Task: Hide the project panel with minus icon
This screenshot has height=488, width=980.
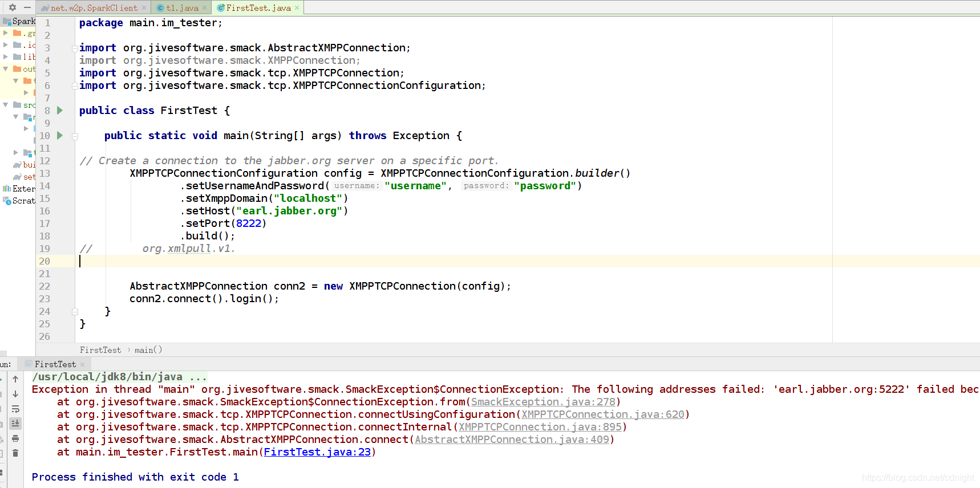Action: click(x=27, y=7)
